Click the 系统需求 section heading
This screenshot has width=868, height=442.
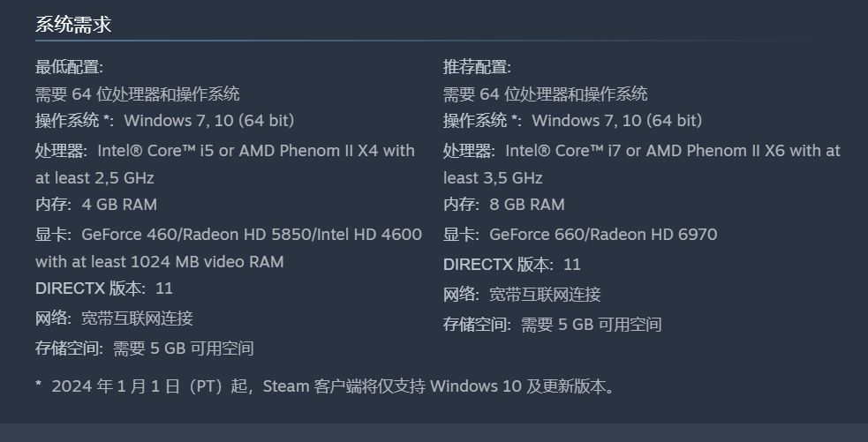73,25
